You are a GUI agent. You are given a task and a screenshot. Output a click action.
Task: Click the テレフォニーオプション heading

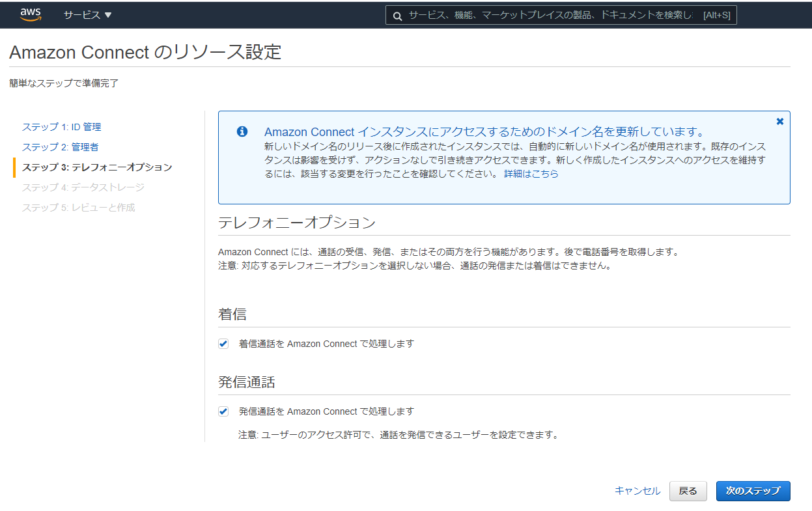click(297, 222)
